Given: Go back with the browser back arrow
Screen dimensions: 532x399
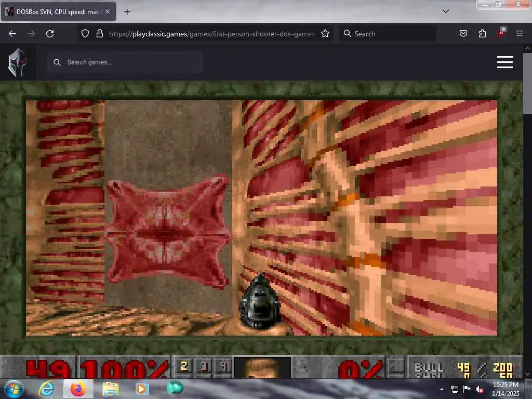Looking at the screenshot, I should coord(12,34).
